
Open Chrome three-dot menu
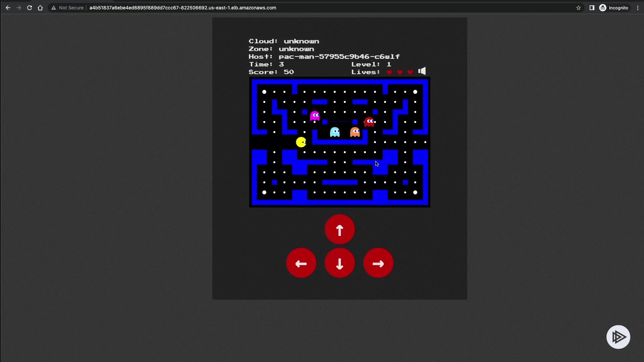coord(638,8)
